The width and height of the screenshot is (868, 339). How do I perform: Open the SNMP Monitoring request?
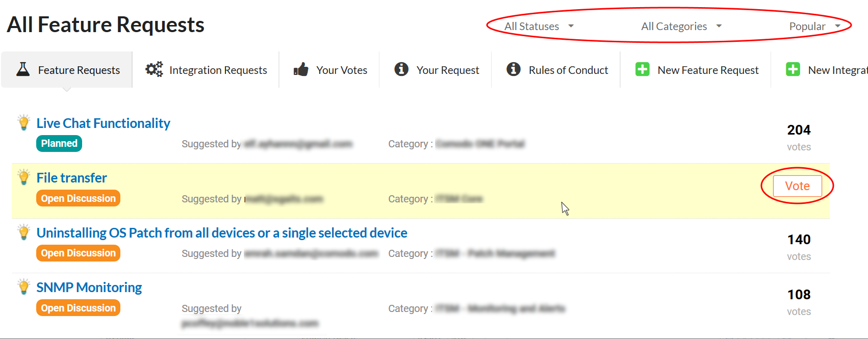click(x=89, y=288)
